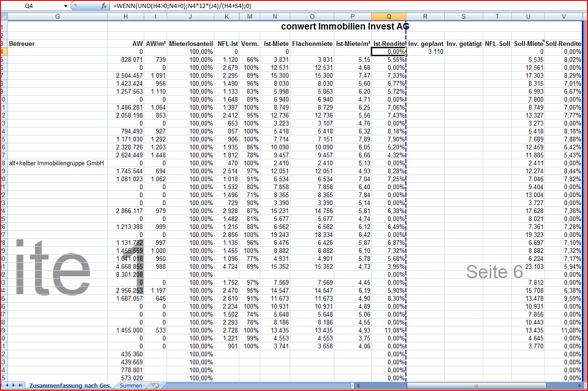Select column Q header

389,16
